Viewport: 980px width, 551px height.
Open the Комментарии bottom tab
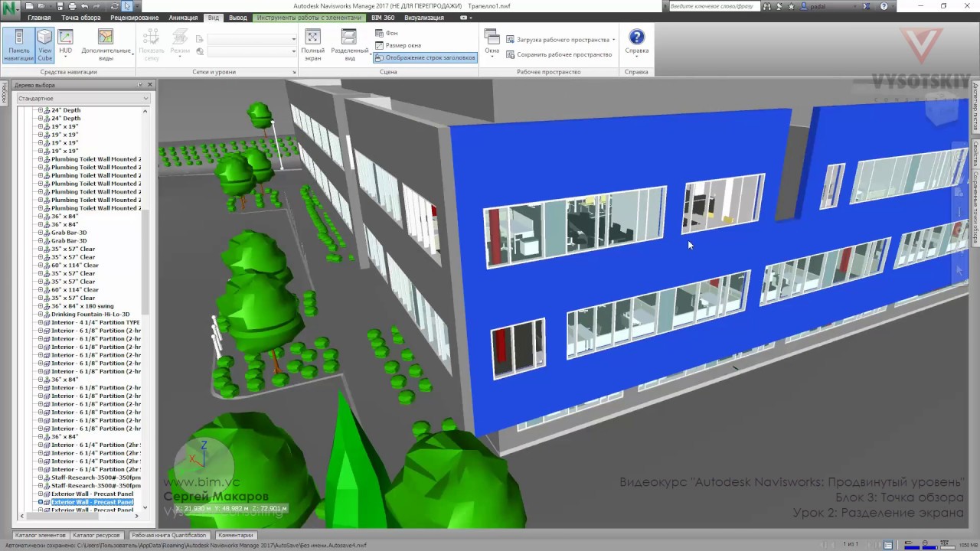pos(235,536)
